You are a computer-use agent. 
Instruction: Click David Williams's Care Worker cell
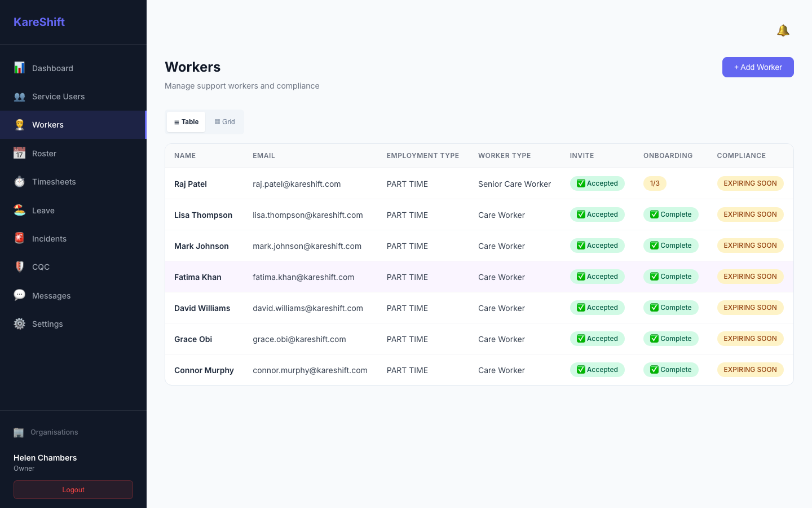point(501,308)
